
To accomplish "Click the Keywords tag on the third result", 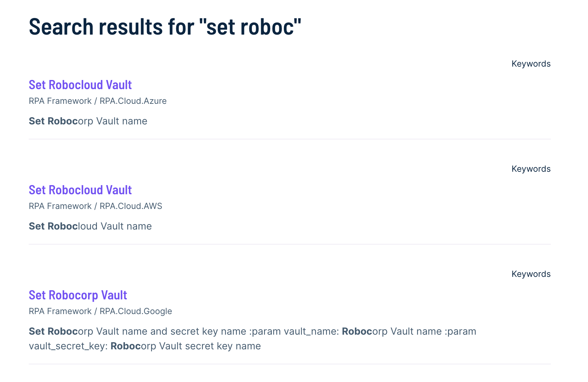I will tap(530, 274).
